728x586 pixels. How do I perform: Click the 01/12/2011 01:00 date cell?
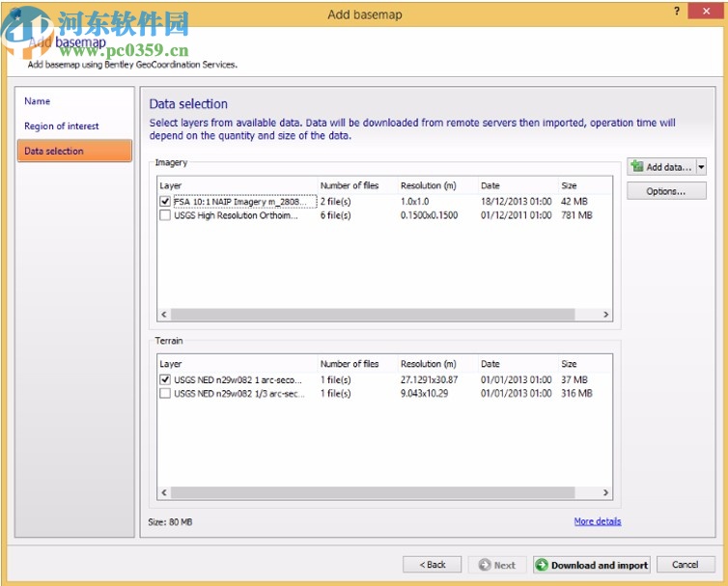coord(517,215)
